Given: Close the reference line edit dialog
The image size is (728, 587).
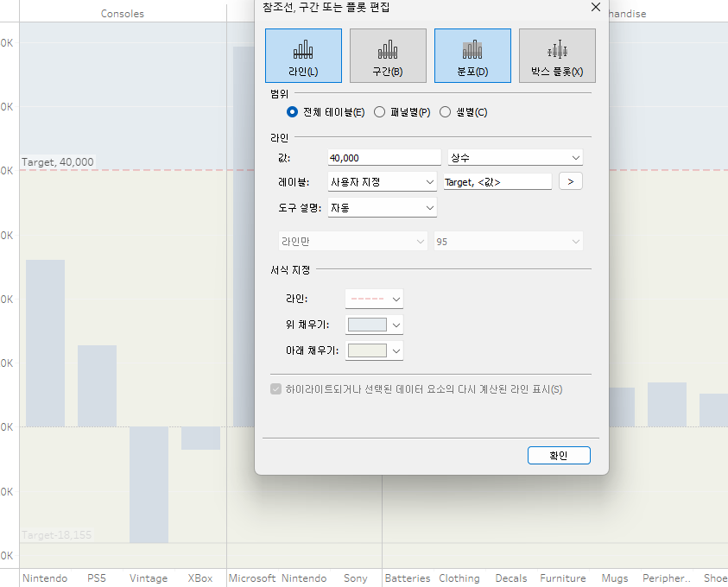Looking at the screenshot, I should [596, 7].
